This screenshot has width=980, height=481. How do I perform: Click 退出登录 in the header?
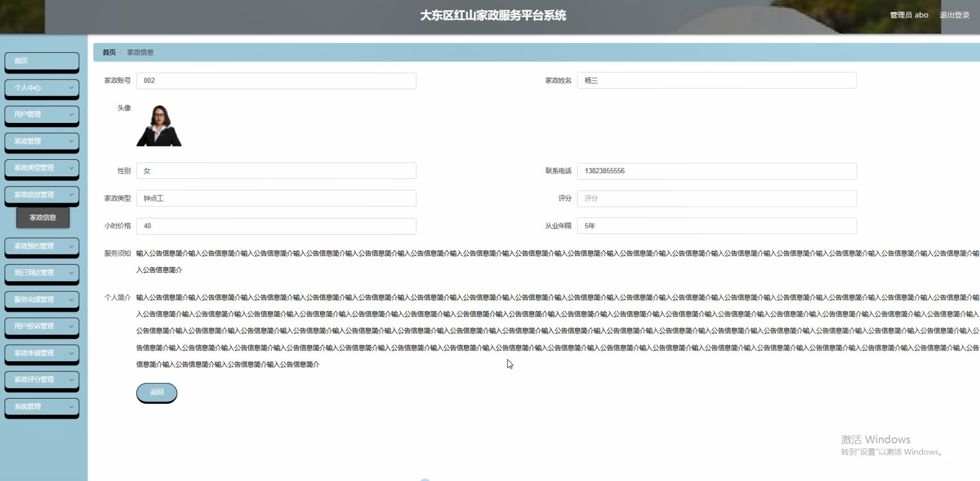tap(954, 15)
